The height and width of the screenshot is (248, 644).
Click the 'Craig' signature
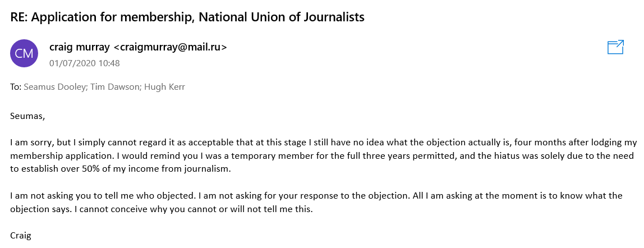point(21,236)
